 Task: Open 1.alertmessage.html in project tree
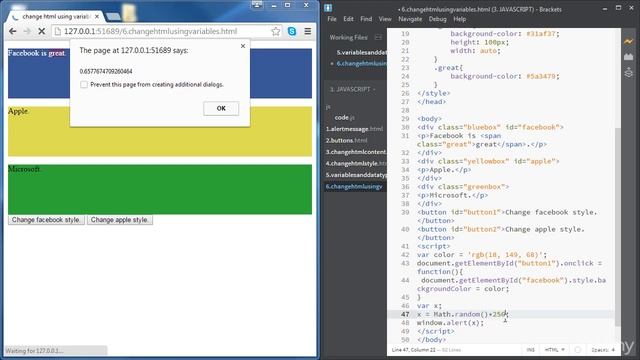354,129
